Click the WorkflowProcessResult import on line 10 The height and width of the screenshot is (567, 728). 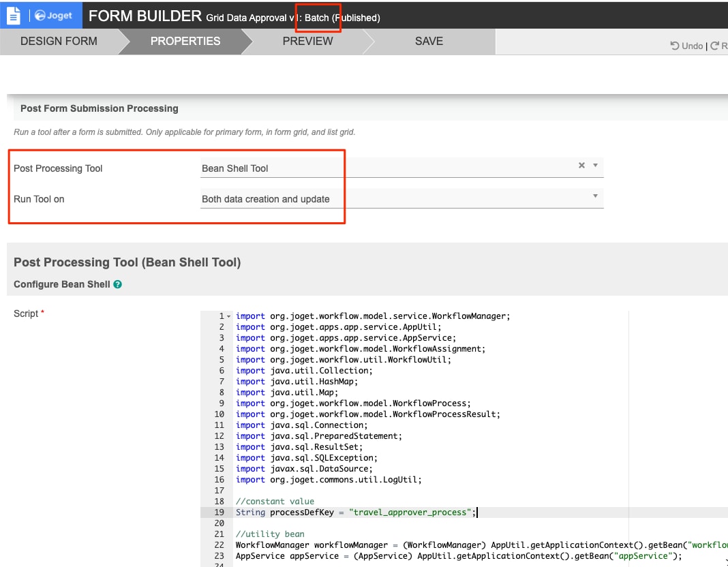tap(367, 414)
